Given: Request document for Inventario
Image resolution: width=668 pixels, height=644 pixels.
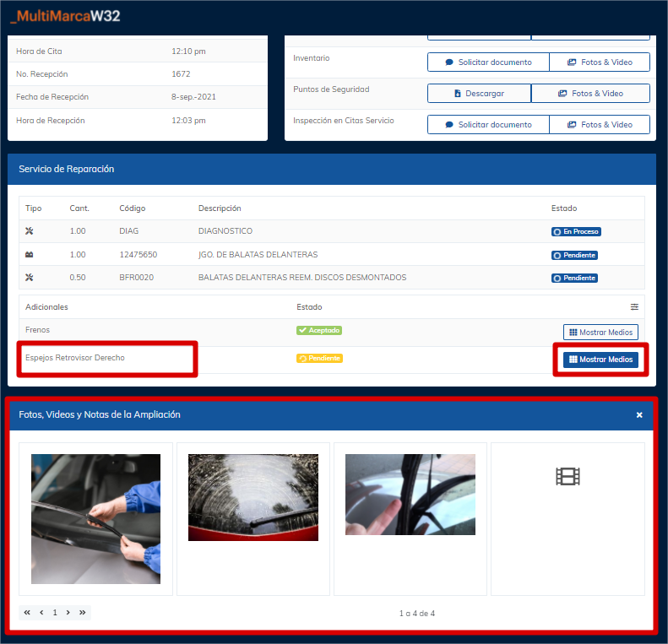Looking at the screenshot, I should 488,62.
